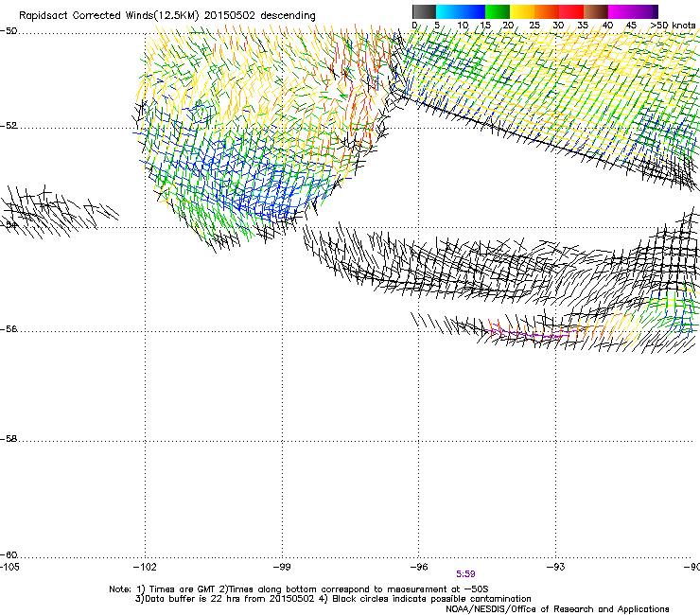Click the note line about Data buffer 22 hrs
The width and height of the screenshot is (700, 615).
coord(333,599)
